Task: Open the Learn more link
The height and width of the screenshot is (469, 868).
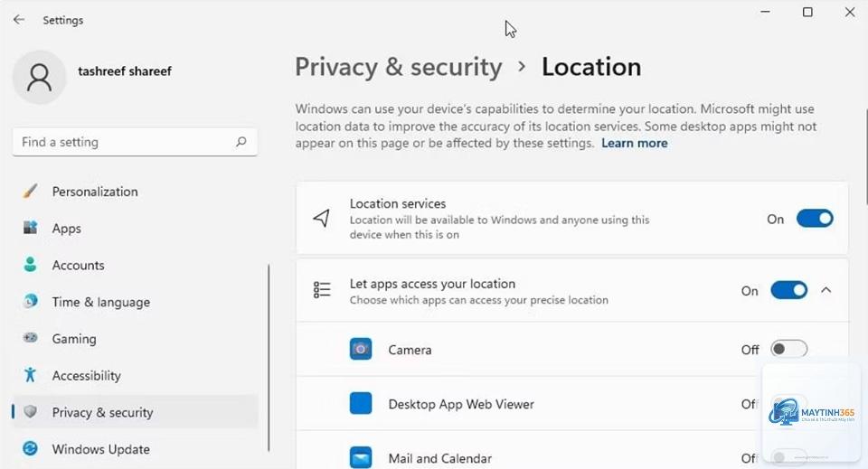Action: [635, 144]
